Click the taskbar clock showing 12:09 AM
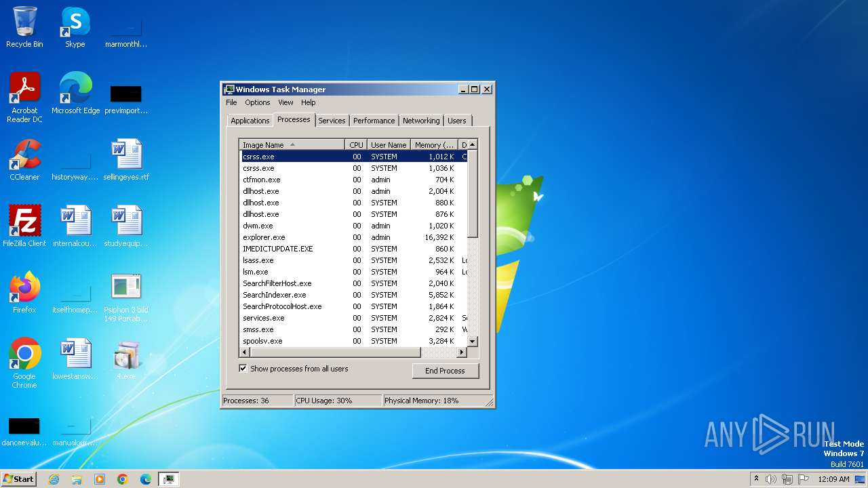The width and height of the screenshot is (868, 488). point(833,479)
